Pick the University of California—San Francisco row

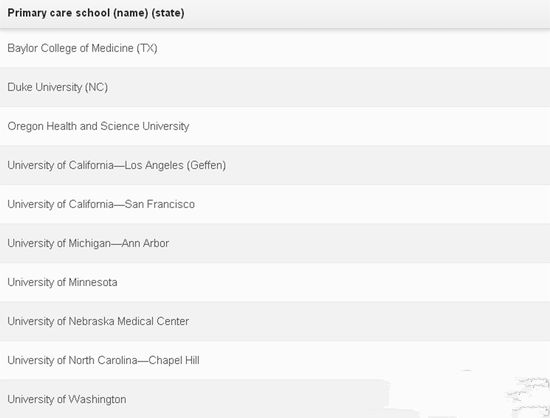coord(275,204)
